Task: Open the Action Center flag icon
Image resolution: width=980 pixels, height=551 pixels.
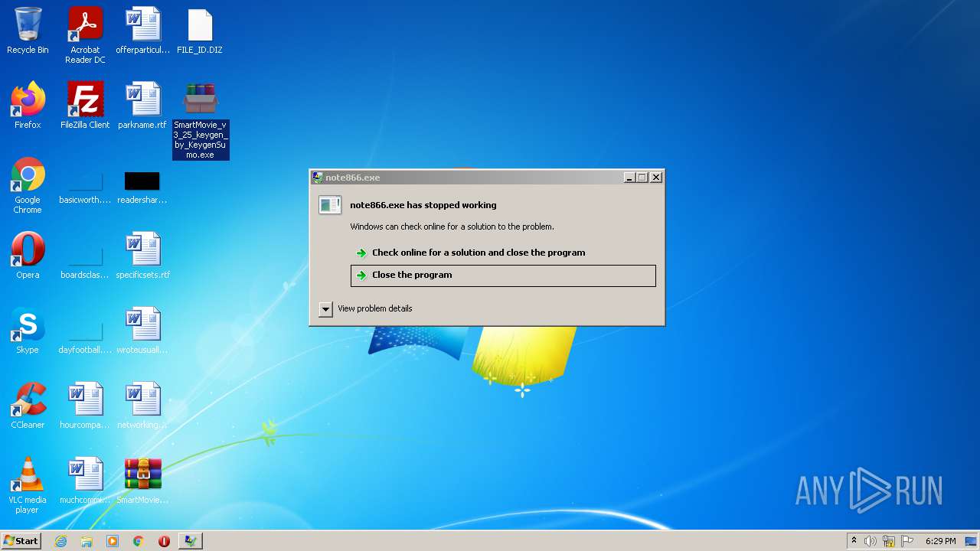Action: (907, 541)
